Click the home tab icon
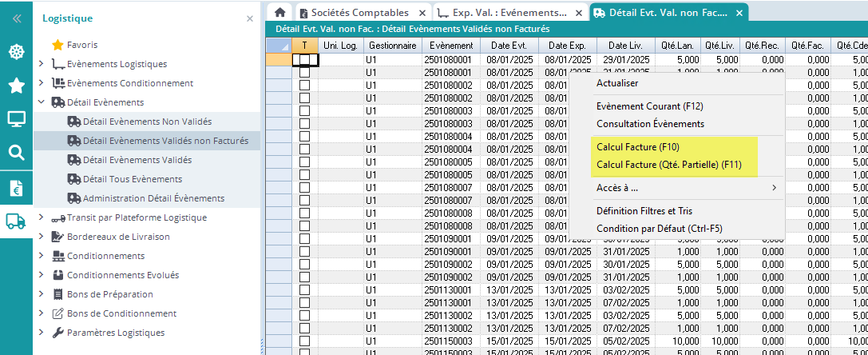This screenshot has width=868, height=355. pyautogui.click(x=279, y=12)
